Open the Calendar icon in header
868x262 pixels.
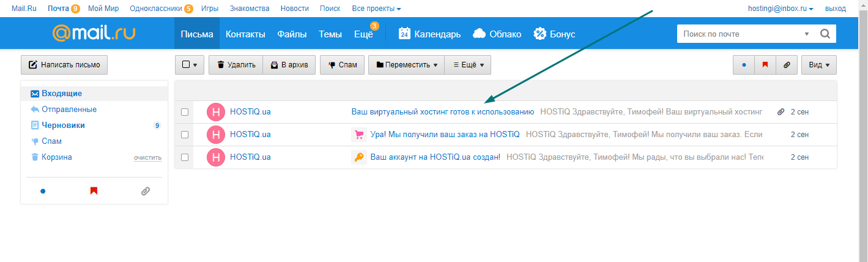pos(404,34)
